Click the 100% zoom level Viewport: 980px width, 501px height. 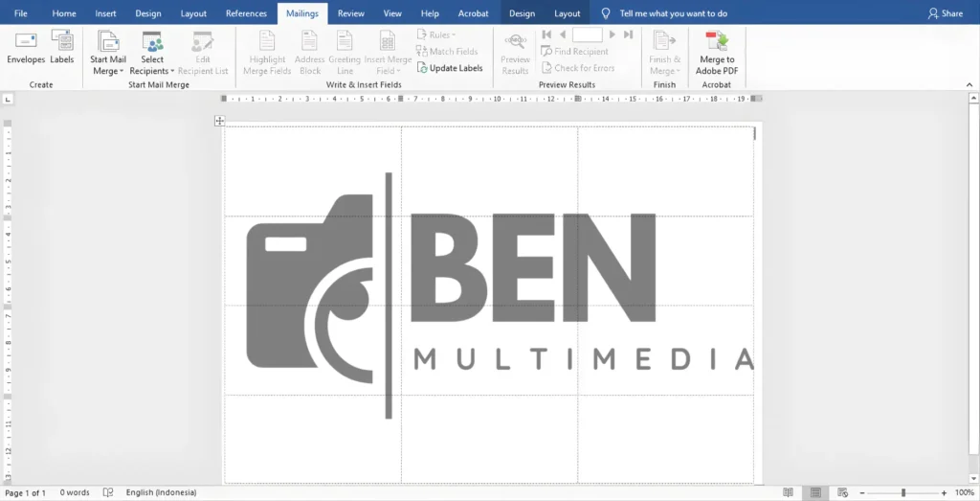pyautogui.click(x=964, y=492)
